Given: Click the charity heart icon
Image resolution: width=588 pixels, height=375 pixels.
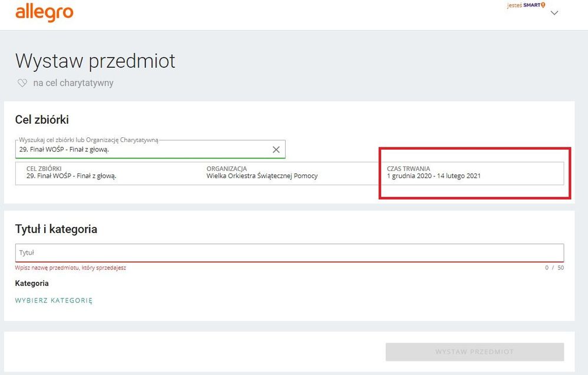Looking at the screenshot, I should pyautogui.click(x=22, y=83).
